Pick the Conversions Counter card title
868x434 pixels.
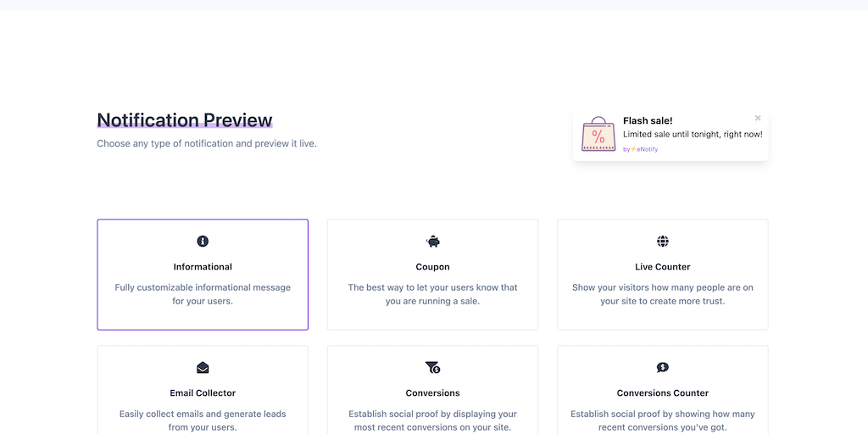663,393
